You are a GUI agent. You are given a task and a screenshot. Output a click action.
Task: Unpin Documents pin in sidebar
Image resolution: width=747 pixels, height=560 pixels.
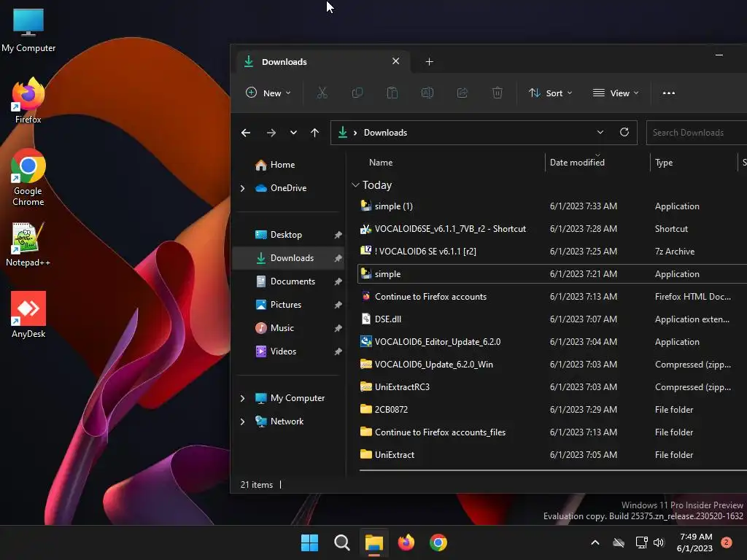[x=338, y=281]
